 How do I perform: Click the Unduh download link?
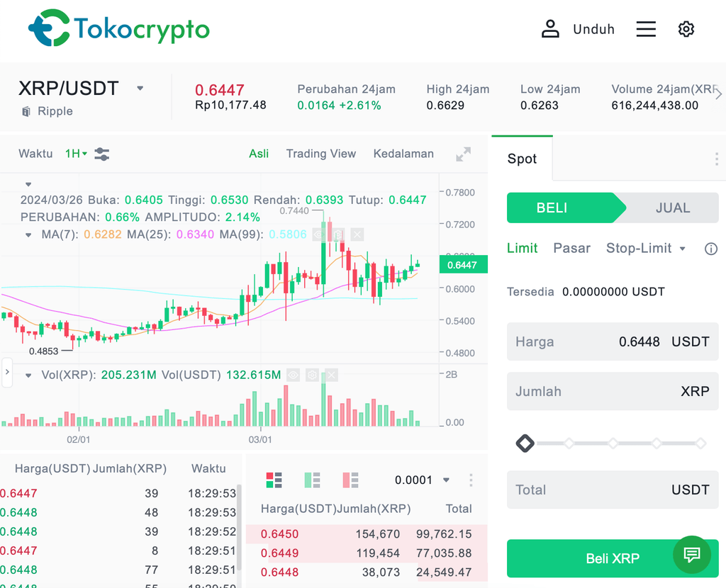point(593,29)
